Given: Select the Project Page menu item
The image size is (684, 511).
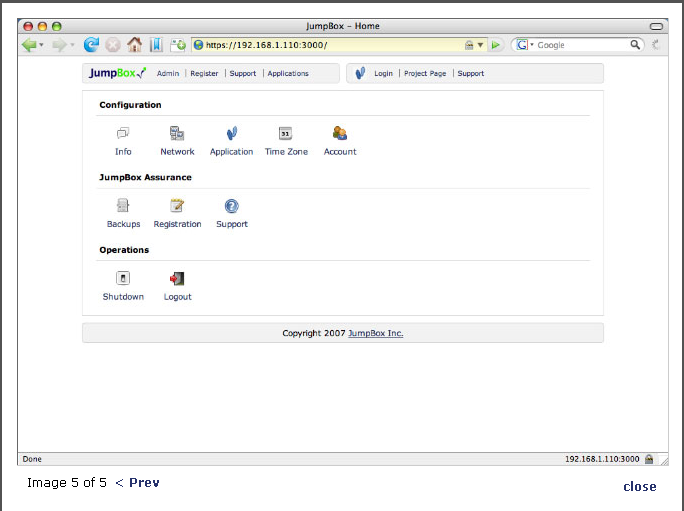Looking at the screenshot, I should tap(425, 73).
